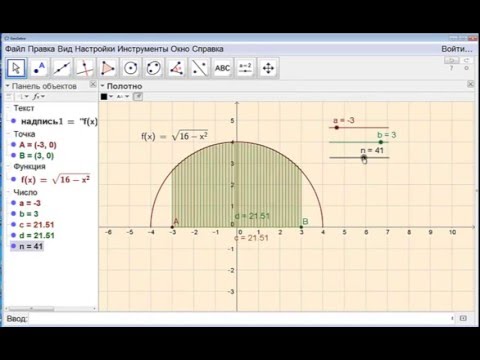Collapse the Полотно view arrow
Viewport: 480px width, 360px height.
coord(102,86)
